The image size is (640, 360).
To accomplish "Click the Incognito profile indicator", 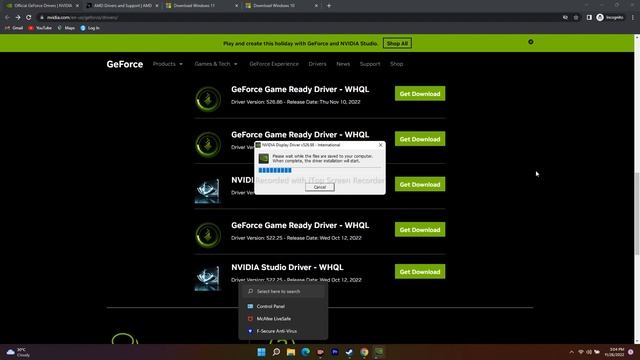I will click(x=610, y=18).
